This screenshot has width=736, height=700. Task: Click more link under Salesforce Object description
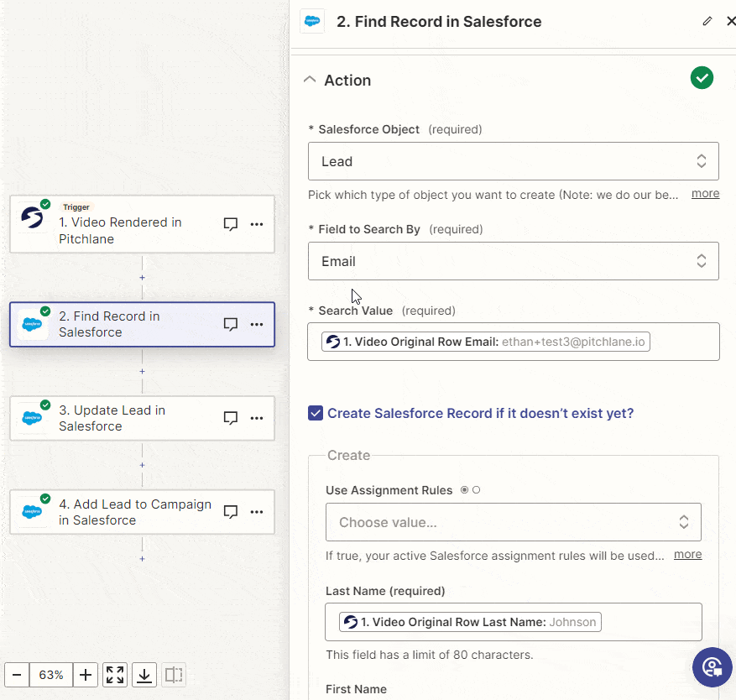click(705, 193)
